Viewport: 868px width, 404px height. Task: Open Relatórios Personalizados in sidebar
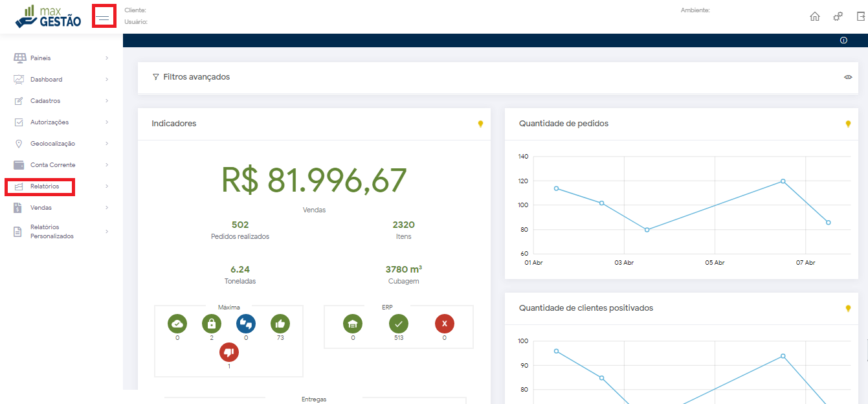(52, 232)
